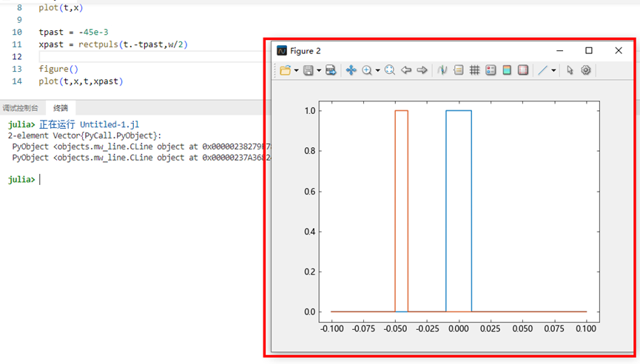This screenshot has height=364, width=640.
Task: Export the figure with the export icon
Action: tap(331, 70)
